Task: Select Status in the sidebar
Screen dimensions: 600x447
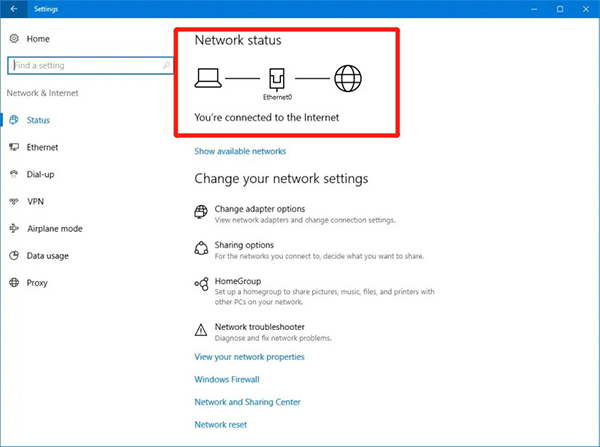Action: (x=38, y=120)
